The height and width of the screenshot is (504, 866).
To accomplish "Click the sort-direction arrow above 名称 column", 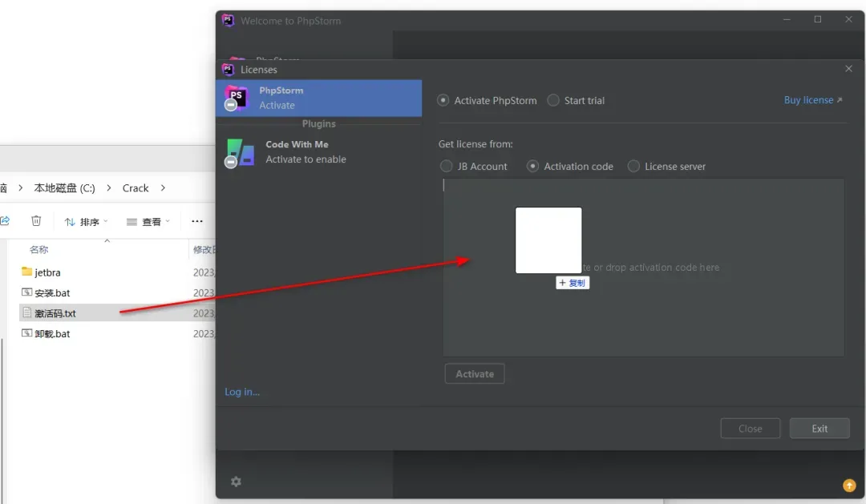I will coord(107,240).
